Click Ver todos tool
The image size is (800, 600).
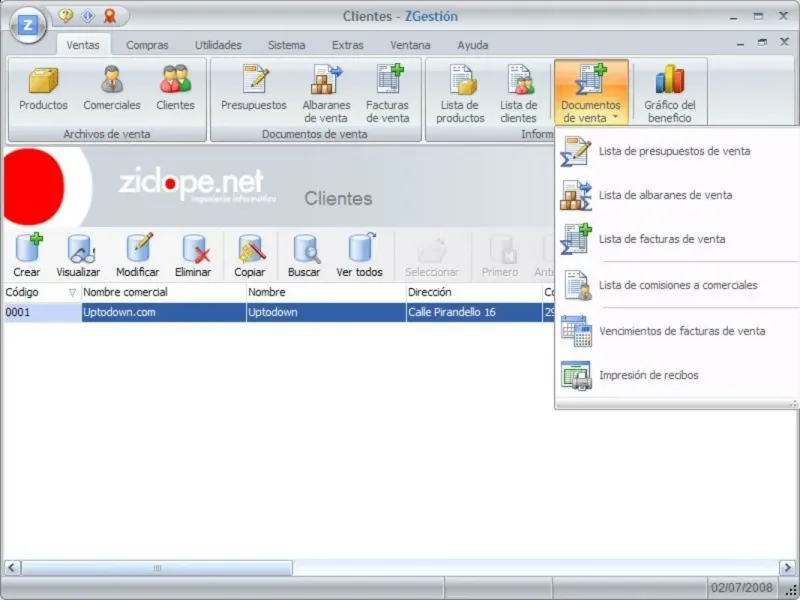click(x=359, y=255)
